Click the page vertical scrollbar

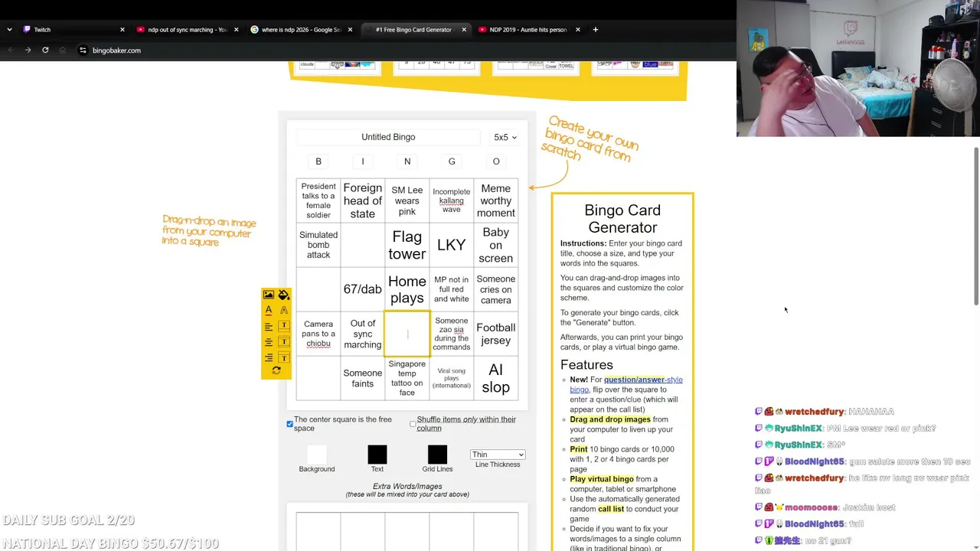tap(975, 226)
